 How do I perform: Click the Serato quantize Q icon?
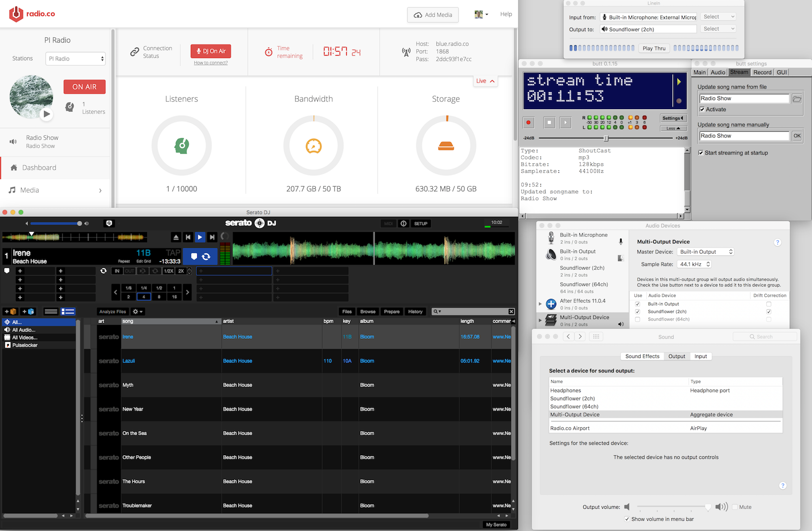109,223
